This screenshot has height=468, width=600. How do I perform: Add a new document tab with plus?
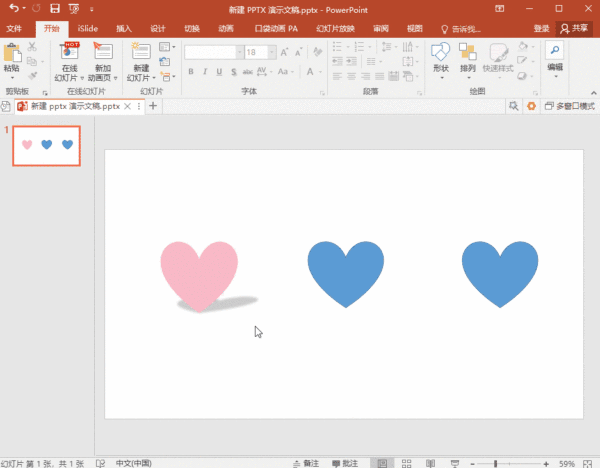click(x=153, y=106)
